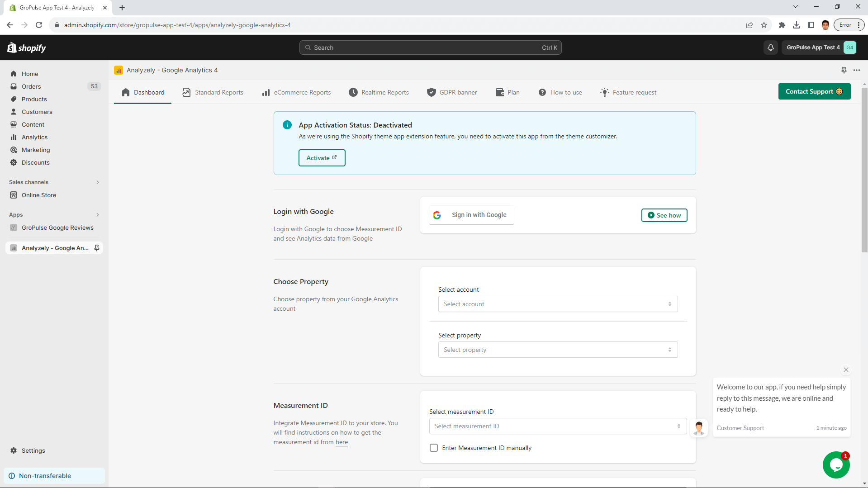
Task: Open browser downloads icon
Action: (x=796, y=25)
